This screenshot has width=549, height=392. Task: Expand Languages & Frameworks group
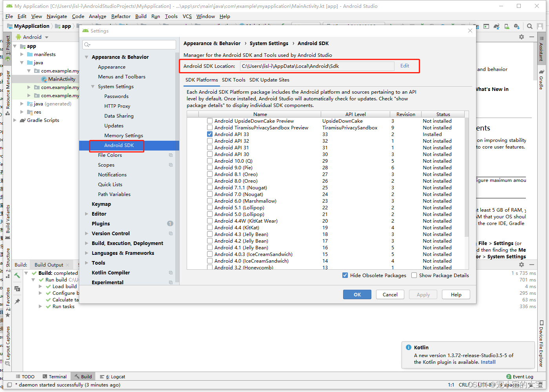coord(87,253)
